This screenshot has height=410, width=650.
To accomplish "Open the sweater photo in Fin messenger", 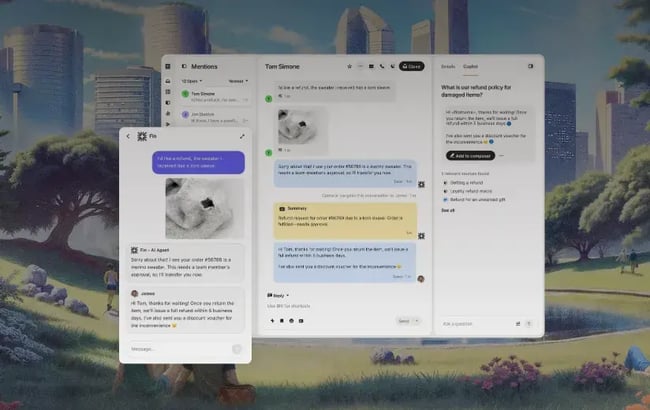I will tap(205, 208).
